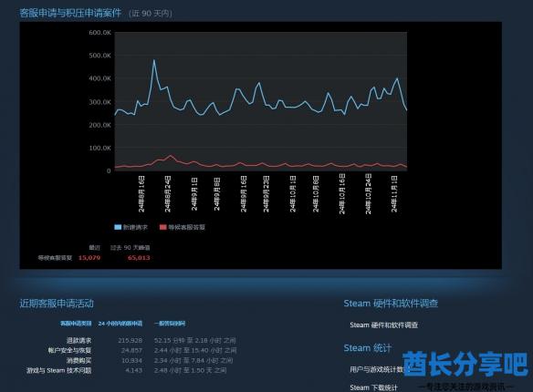This screenshot has width=533, height=392.
Task: Click the 200.0K y-axis label
Action: click(100, 125)
